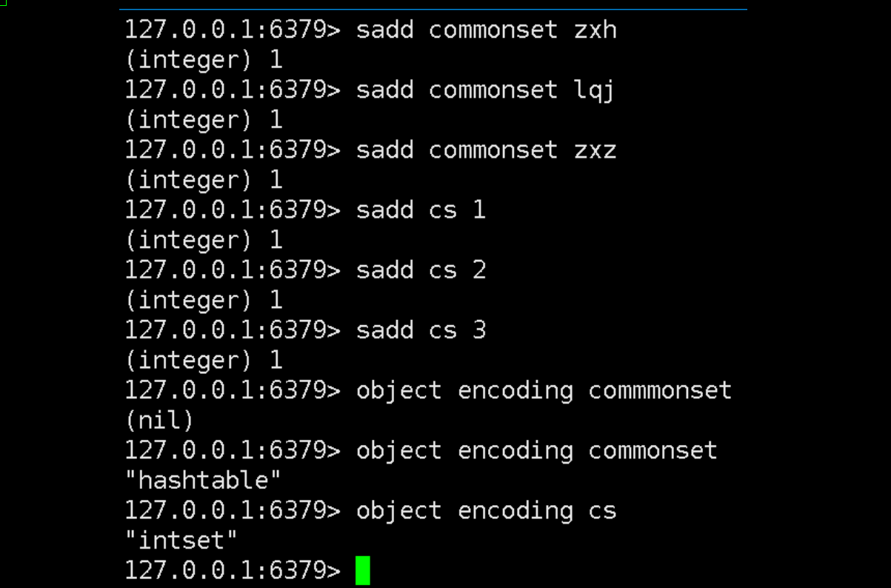Click the 'sadd cs 2' command

click(x=420, y=270)
